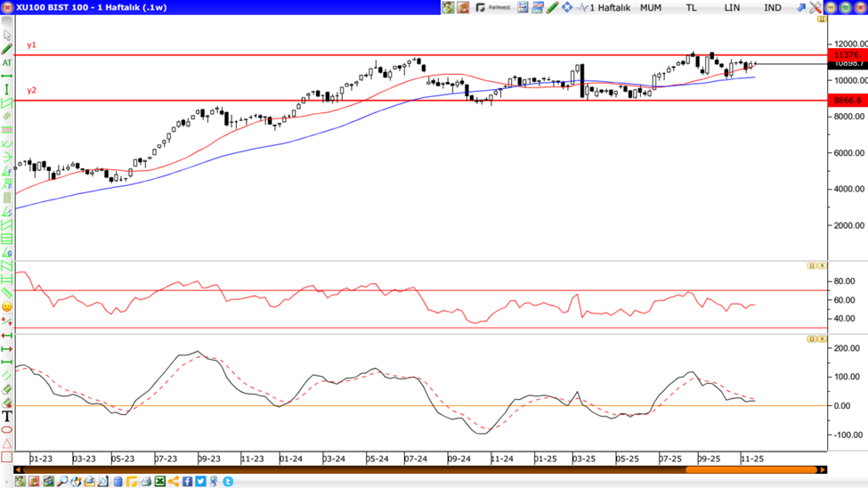Image resolution: width=868 pixels, height=488 pixels.
Task: Open the magnifier zoom tool
Action: click(62, 482)
